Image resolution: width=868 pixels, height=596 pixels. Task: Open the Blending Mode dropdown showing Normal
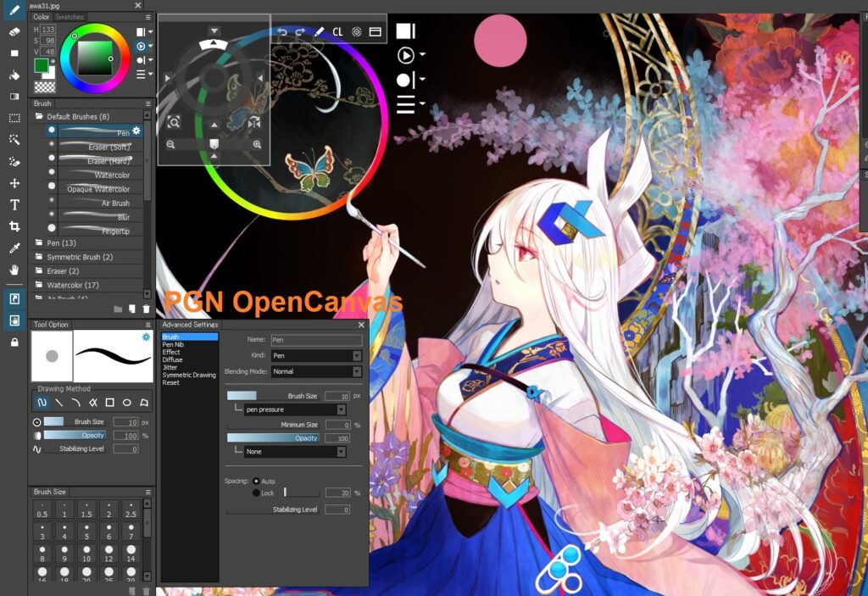click(317, 371)
